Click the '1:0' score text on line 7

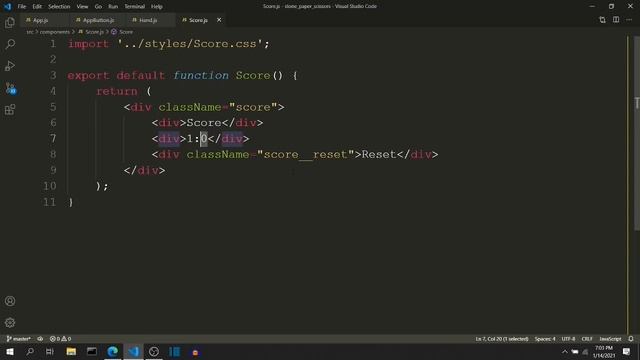click(197, 139)
